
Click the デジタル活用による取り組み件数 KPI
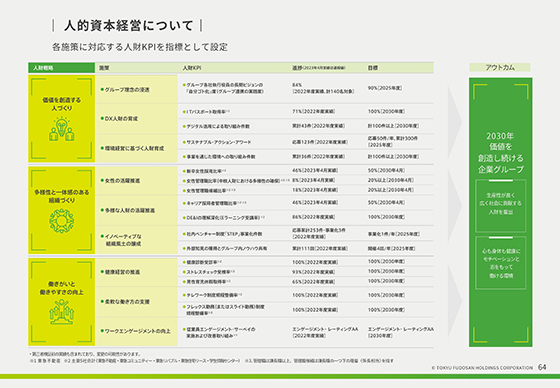(216, 126)
